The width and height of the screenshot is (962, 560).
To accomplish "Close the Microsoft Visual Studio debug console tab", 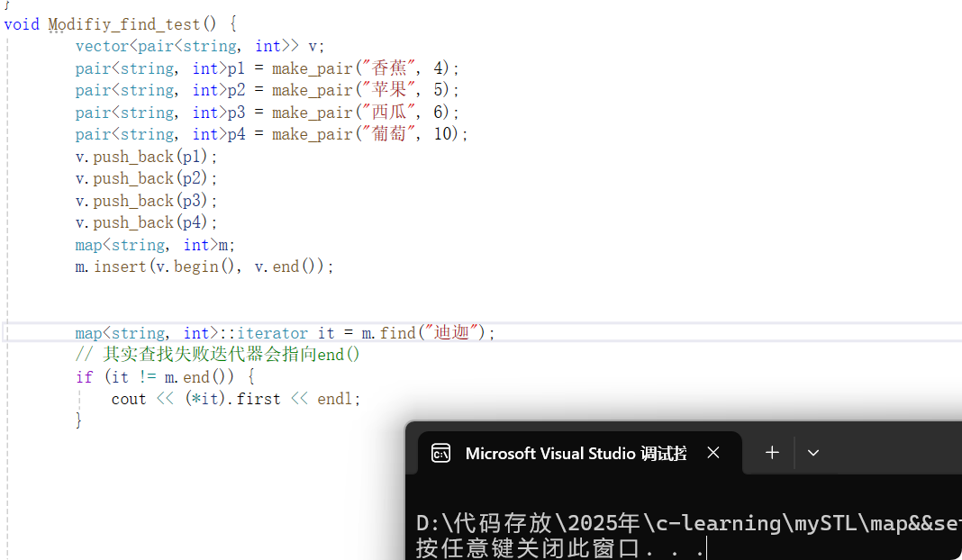I will 712,453.
